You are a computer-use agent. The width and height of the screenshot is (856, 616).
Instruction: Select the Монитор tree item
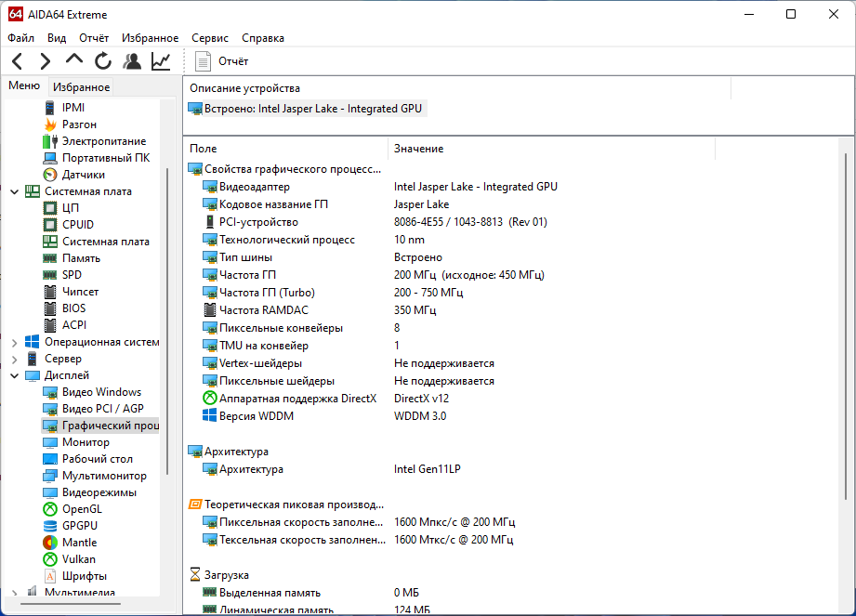coord(76,442)
